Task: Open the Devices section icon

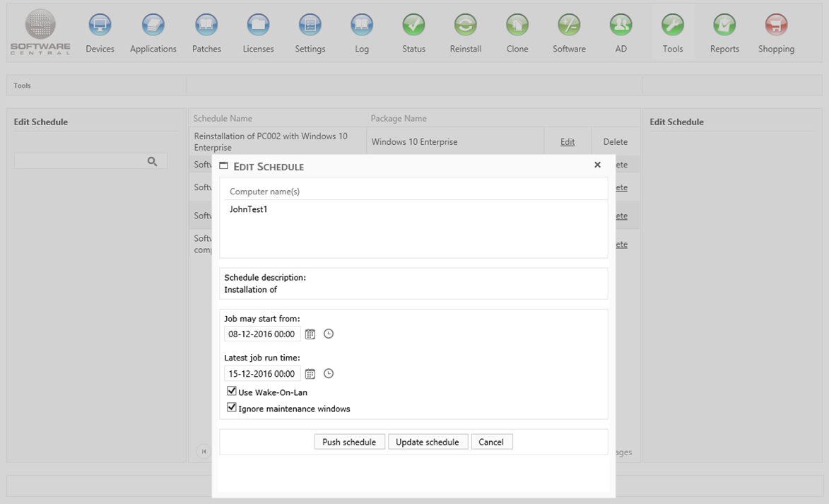Action: pyautogui.click(x=100, y=25)
